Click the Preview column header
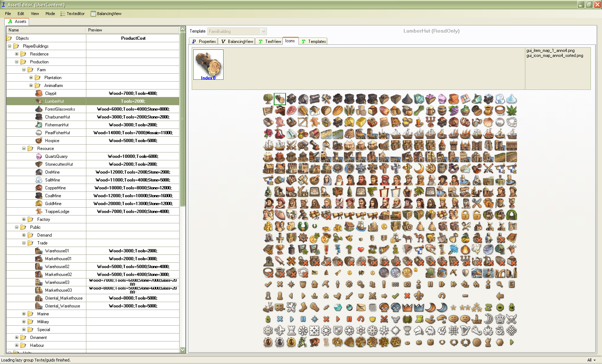This screenshot has height=364, width=602. [133, 30]
